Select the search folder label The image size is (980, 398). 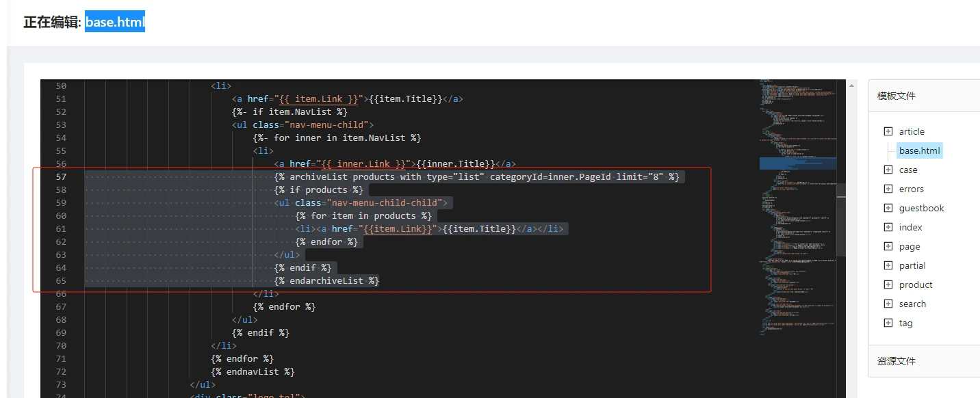point(912,304)
